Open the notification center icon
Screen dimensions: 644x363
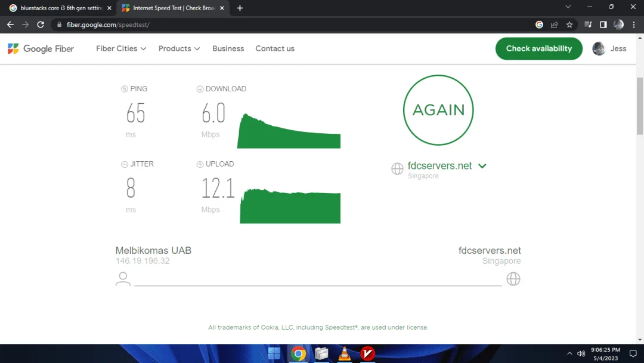[x=633, y=353]
